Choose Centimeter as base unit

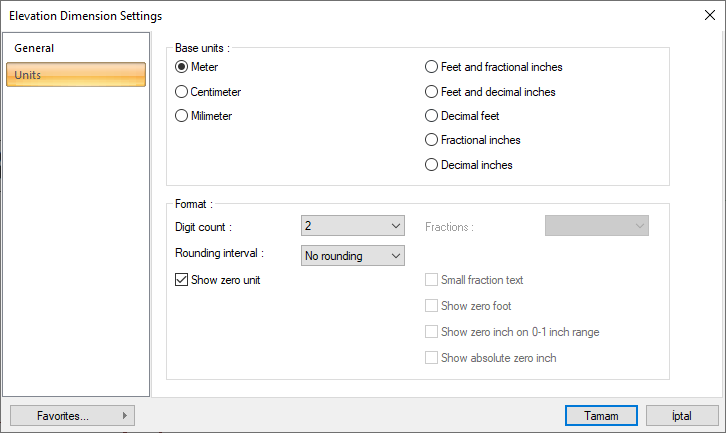tap(182, 92)
